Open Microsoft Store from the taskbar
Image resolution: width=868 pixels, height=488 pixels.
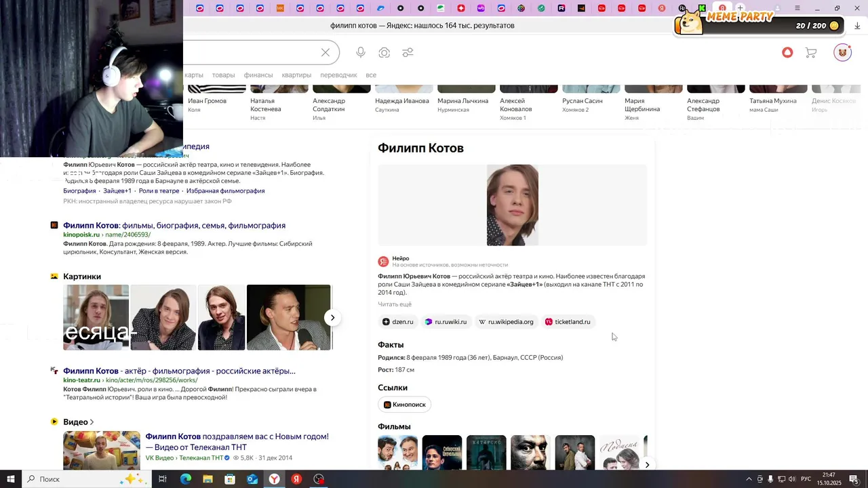(x=230, y=479)
